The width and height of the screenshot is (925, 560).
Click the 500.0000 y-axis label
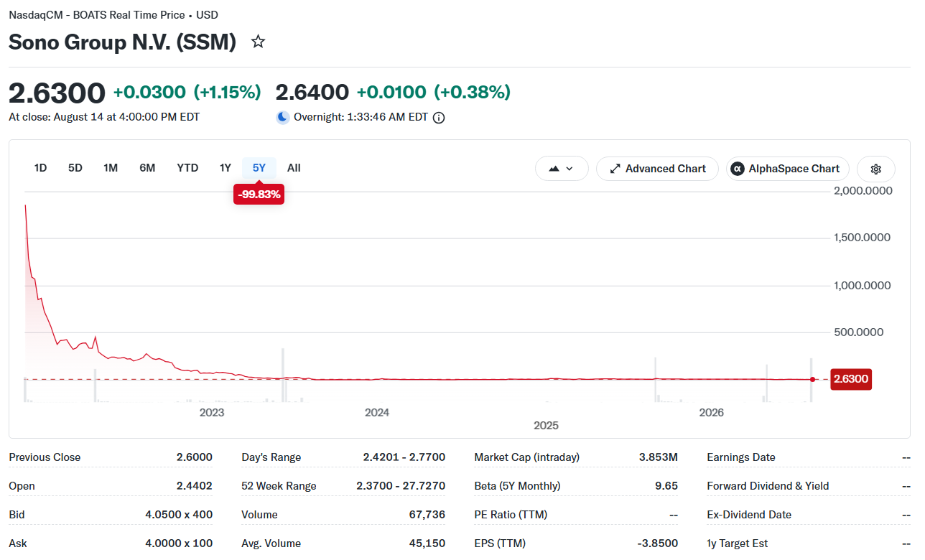(x=859, y=332)
